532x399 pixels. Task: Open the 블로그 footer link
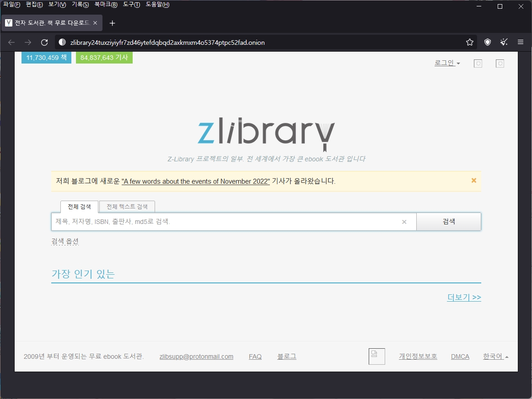click(287, 356)
